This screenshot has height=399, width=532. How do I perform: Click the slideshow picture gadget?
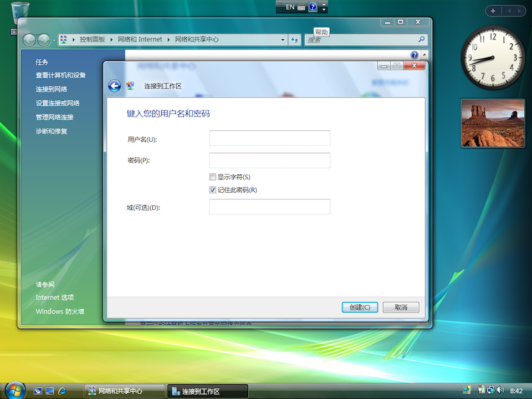(x=493, y=123)
